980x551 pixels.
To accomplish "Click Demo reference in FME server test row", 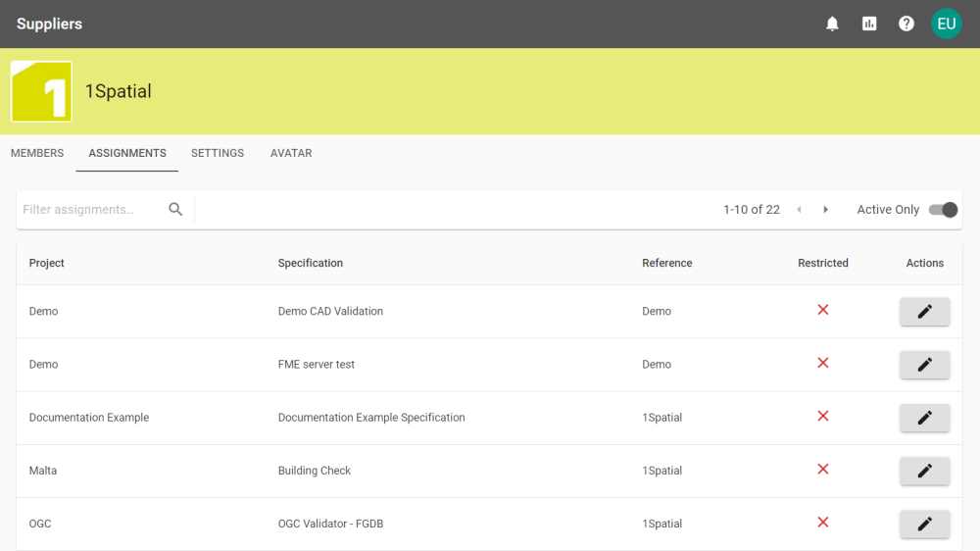I will 657,365.
